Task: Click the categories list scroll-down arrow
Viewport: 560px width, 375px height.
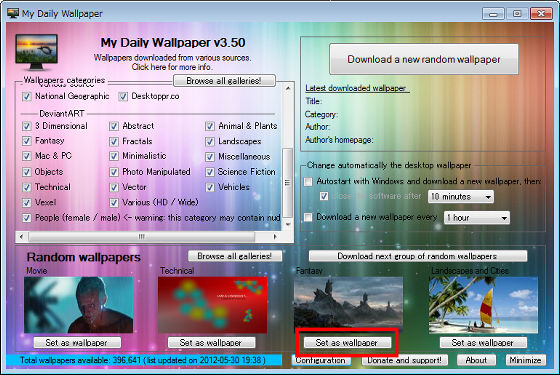Action: 288,224
